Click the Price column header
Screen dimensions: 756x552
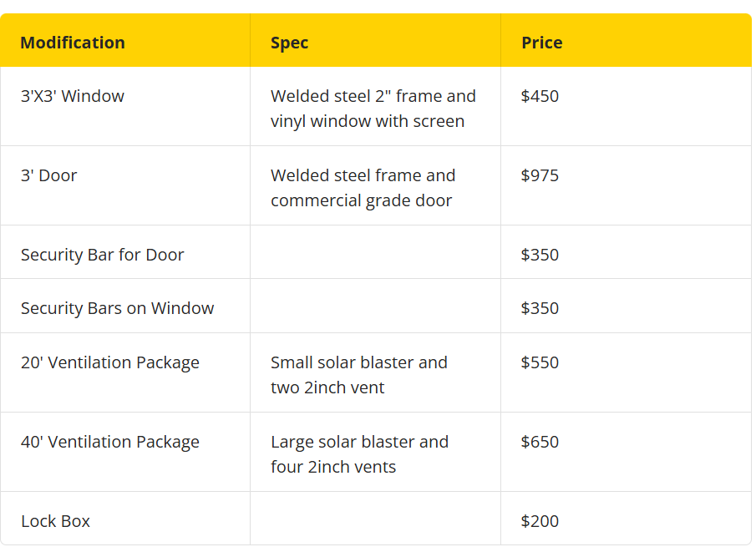(x=542, y=43)
